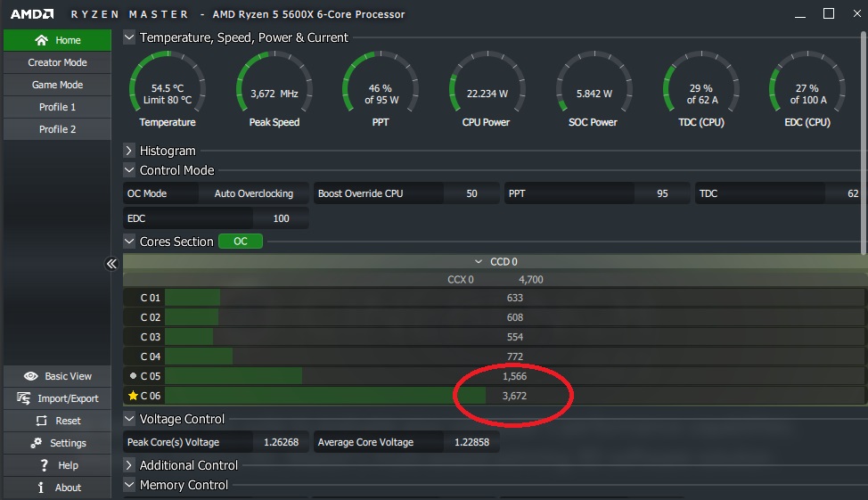Click the About info icon
This screenshot has width=868, height=500.
[40, 488]
